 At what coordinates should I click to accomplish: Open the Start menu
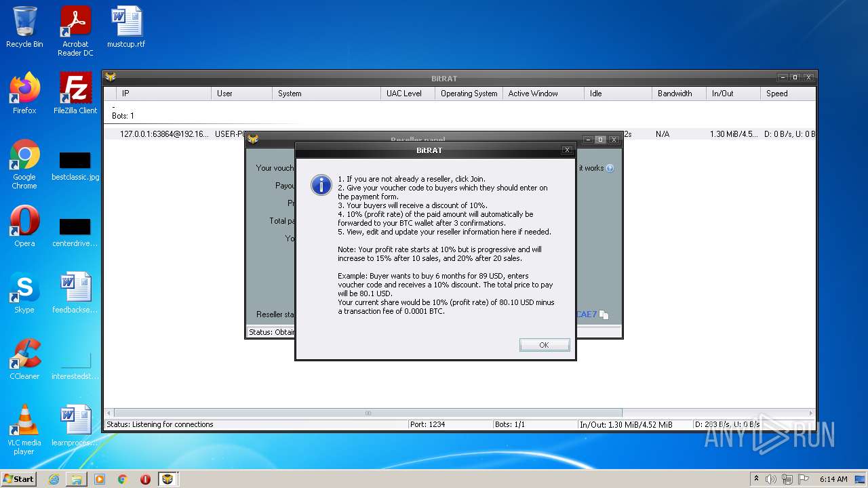tap(19, 479)
